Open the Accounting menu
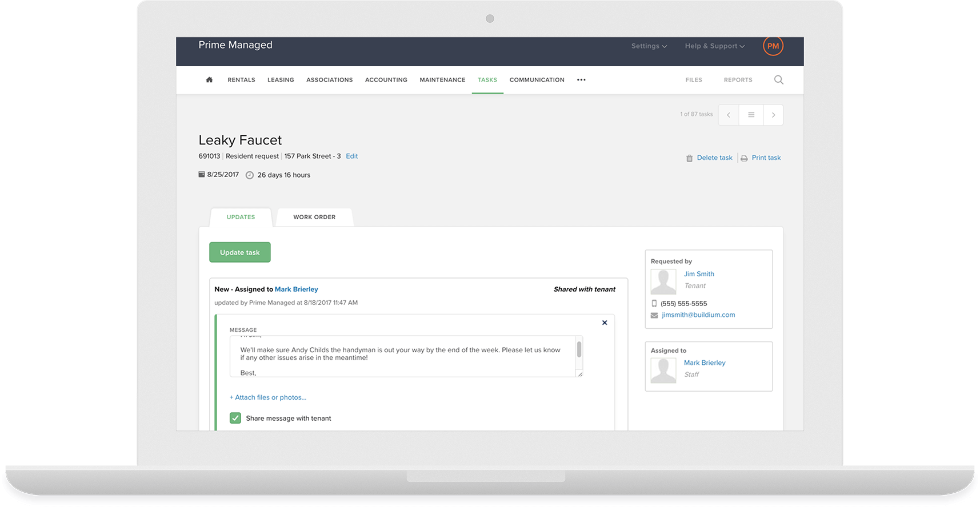The image size is (980, 507). point(386,80)
